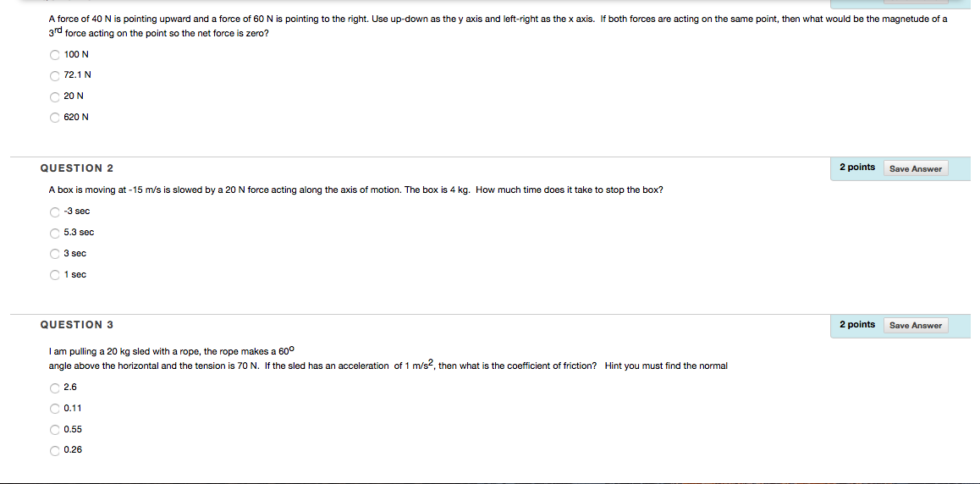Click the 2 points label of Question 2

[x=857, y=168]
